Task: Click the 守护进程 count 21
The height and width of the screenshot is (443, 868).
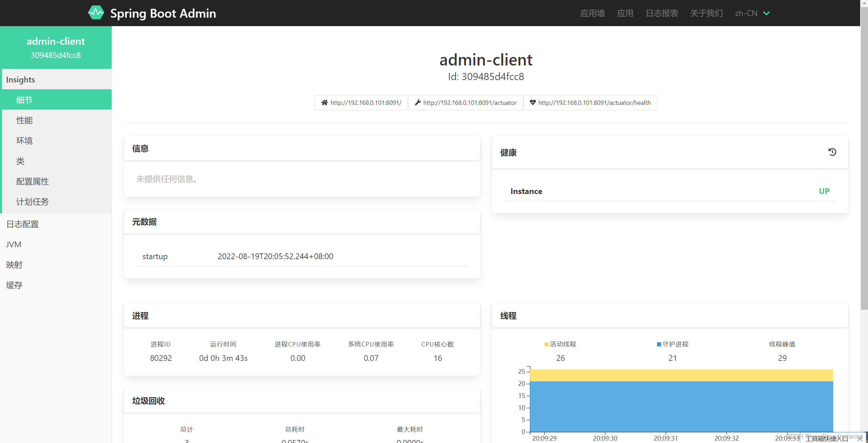Action: point(673,358)
